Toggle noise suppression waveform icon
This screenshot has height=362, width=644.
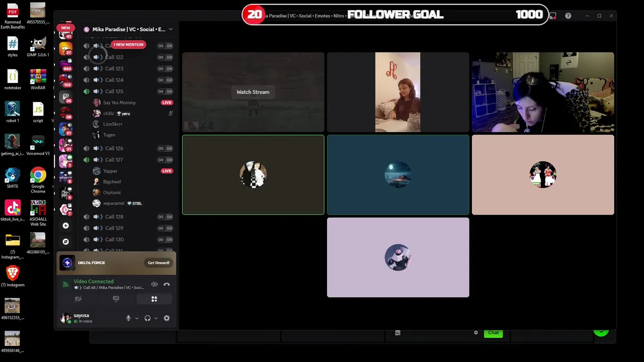(x=154, y=285)
